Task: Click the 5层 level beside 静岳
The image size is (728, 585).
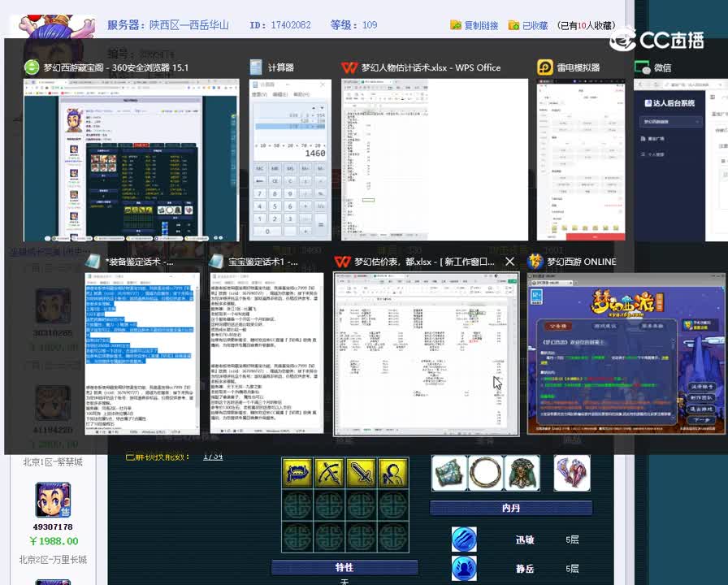Action: (572, 569)
